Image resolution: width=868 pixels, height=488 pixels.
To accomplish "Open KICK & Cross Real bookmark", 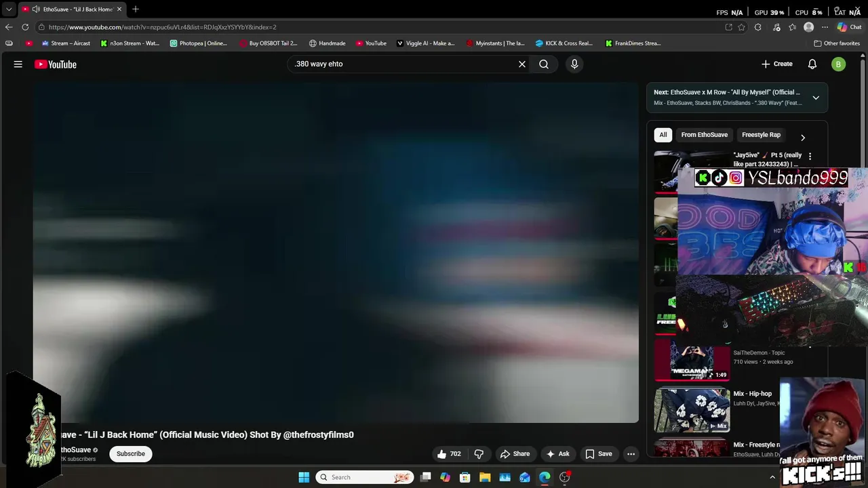I will (x=564, y=43).
